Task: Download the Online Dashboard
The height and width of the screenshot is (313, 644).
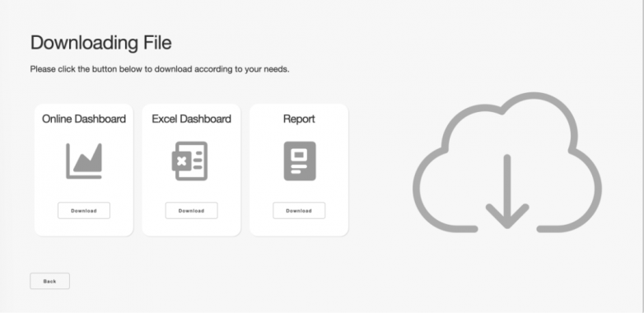Action: point(84,211)
